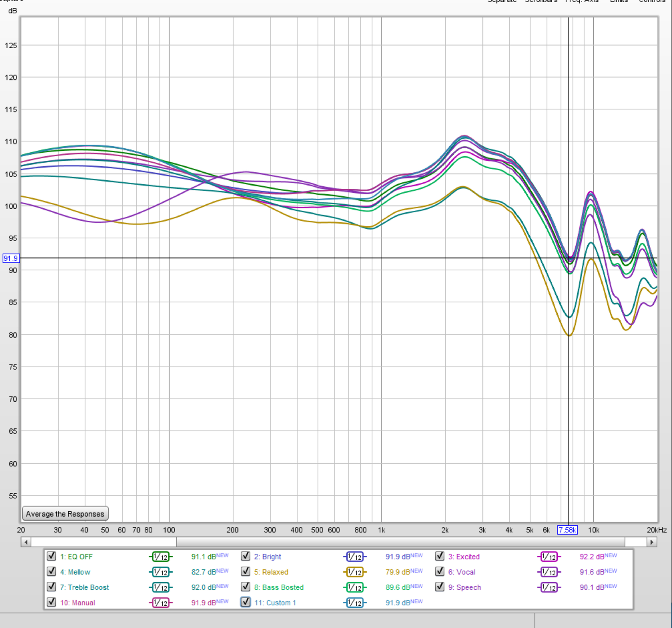
Task: Click the EQ OFF trace smoothing icon
Action: point(161,557)
